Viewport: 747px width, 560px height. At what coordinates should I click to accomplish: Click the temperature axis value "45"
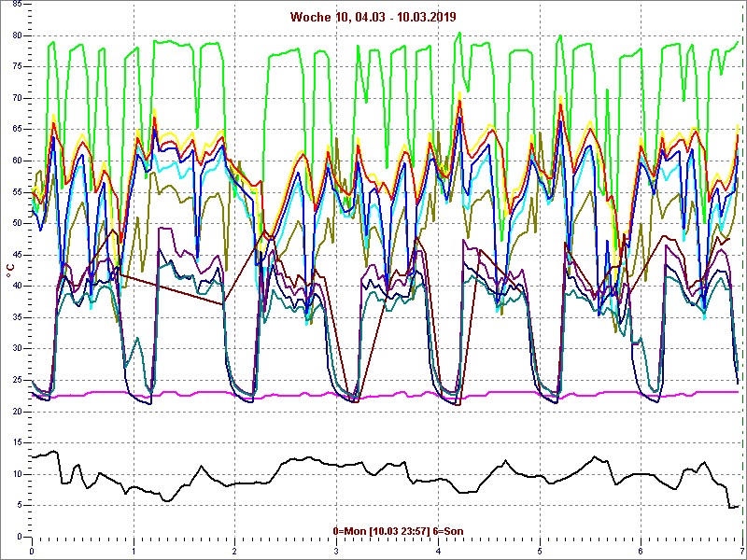pyautogui.click(x=16, y=255)
